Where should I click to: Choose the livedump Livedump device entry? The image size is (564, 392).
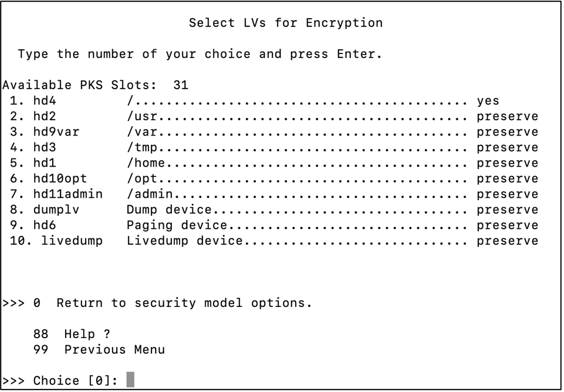click(x=273, y=241)
